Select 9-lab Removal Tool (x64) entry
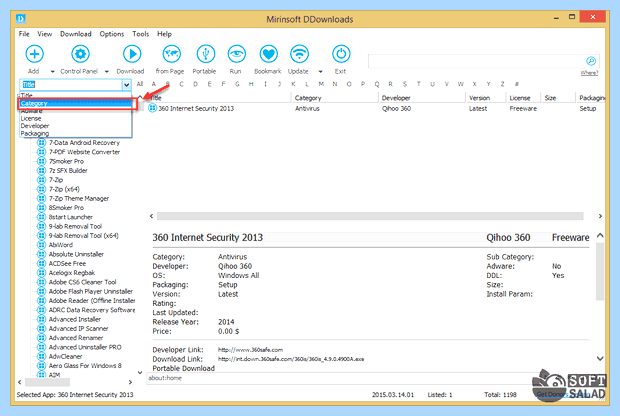Viewport: 620px width, 416px height. pos(83,236)
